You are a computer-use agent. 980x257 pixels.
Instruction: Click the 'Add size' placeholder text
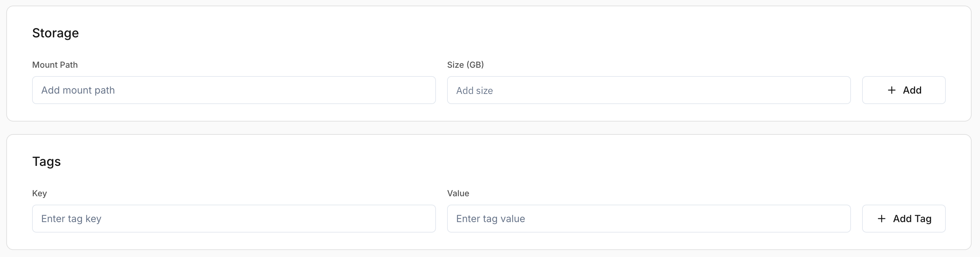(474, 91)
